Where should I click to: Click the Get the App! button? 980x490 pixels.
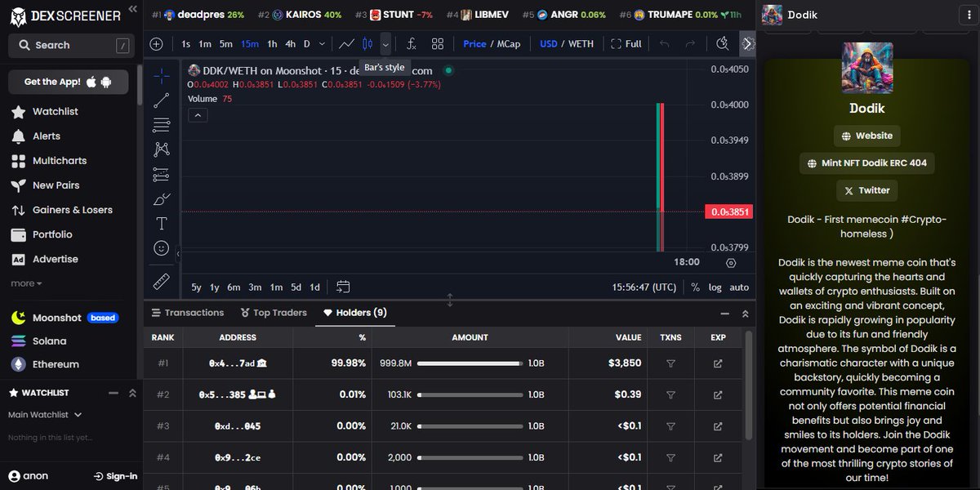(69, 82)
